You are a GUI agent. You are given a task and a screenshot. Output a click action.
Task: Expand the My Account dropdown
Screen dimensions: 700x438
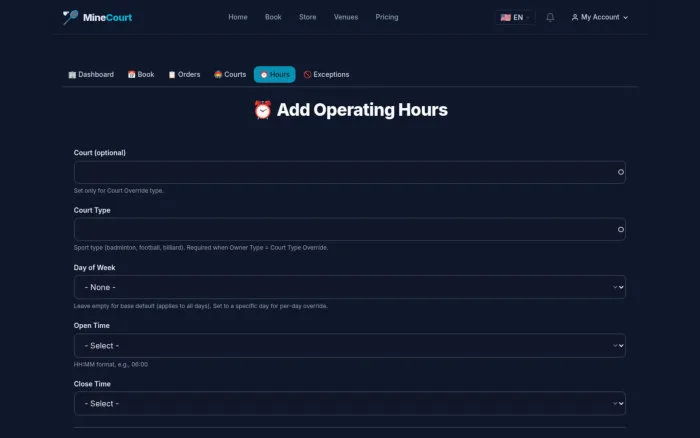coord(600,17)
